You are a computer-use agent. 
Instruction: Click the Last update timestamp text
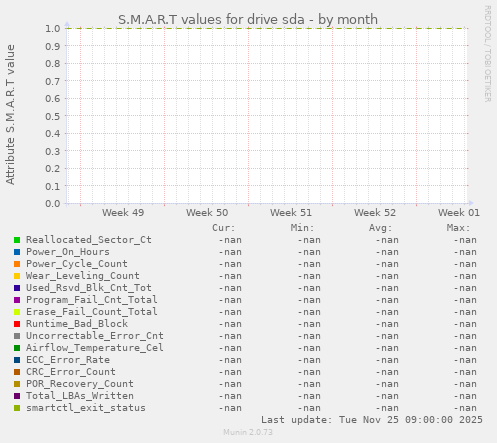(x=372, y=420)
